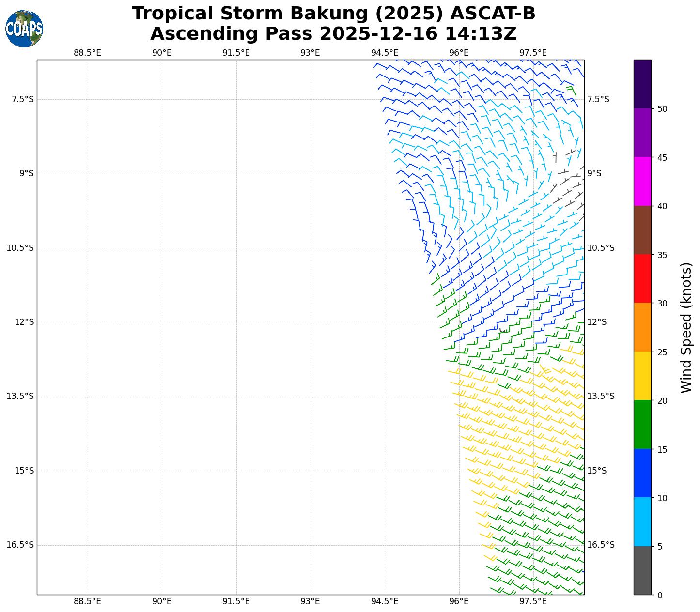
Task: Pick the yellow 20–25 knot colorbar segment
Action: click(x=642, y=376)
